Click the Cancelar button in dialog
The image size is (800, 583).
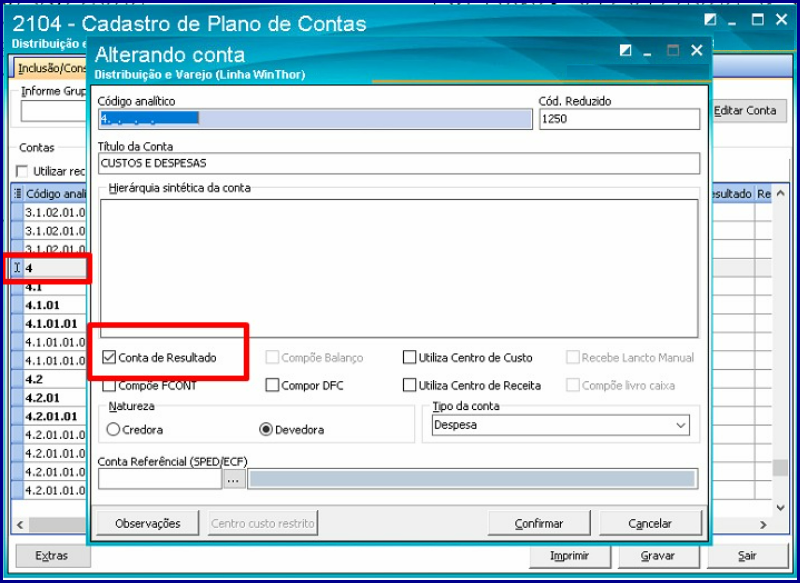click(x=650, y=523)
